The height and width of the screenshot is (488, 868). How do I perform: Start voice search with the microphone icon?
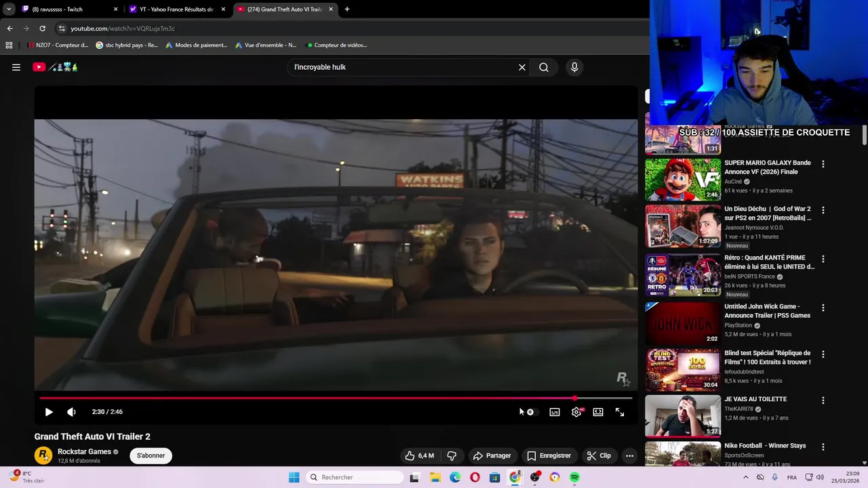click(x=574, y=67)
